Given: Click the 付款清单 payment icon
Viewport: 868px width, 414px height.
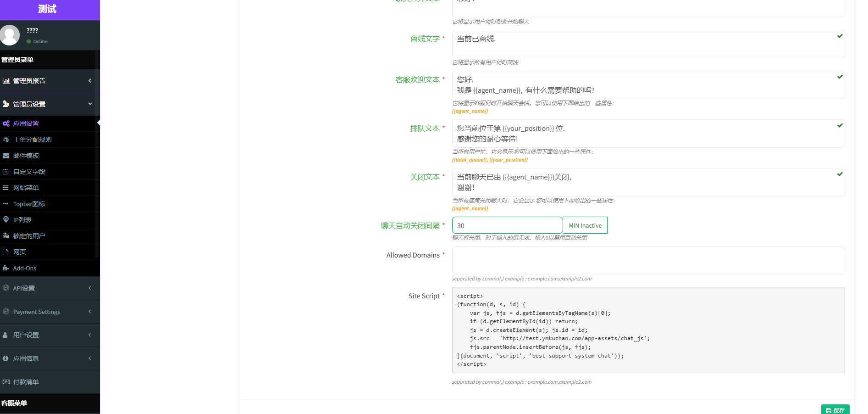Looking at the screenshot, I should [x=6, y=382].
